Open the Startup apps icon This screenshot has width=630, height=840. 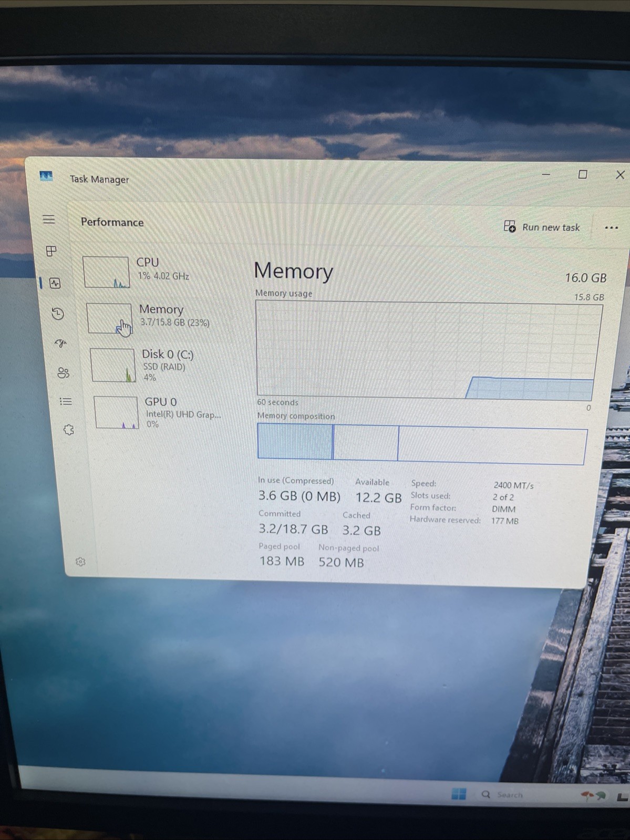(x=61, y=344)
